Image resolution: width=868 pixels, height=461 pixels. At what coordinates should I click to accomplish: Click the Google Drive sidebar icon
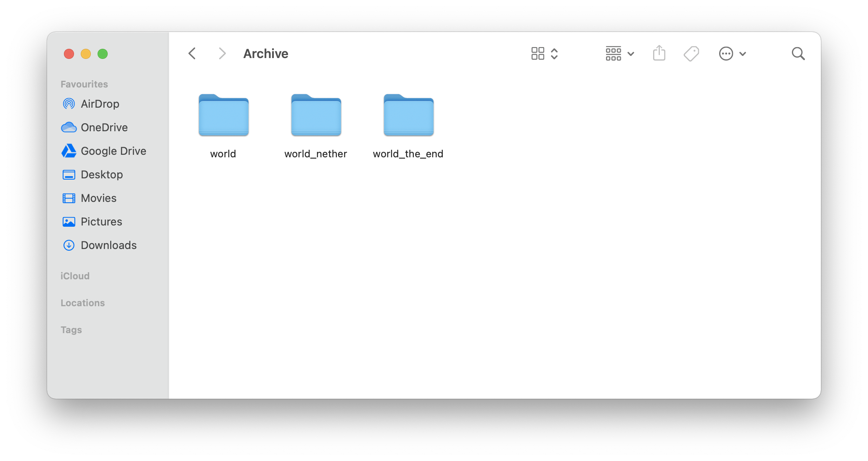click(68, 151)
